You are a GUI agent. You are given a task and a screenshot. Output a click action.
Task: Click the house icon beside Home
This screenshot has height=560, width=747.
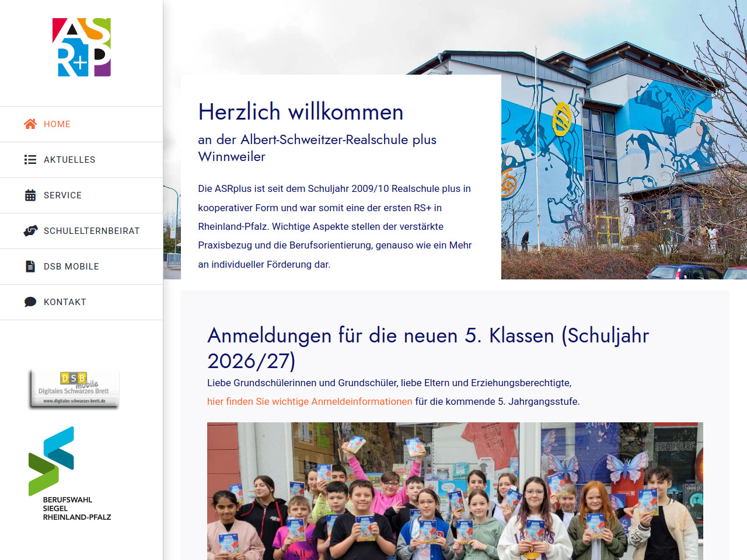(x=30, y=124)
